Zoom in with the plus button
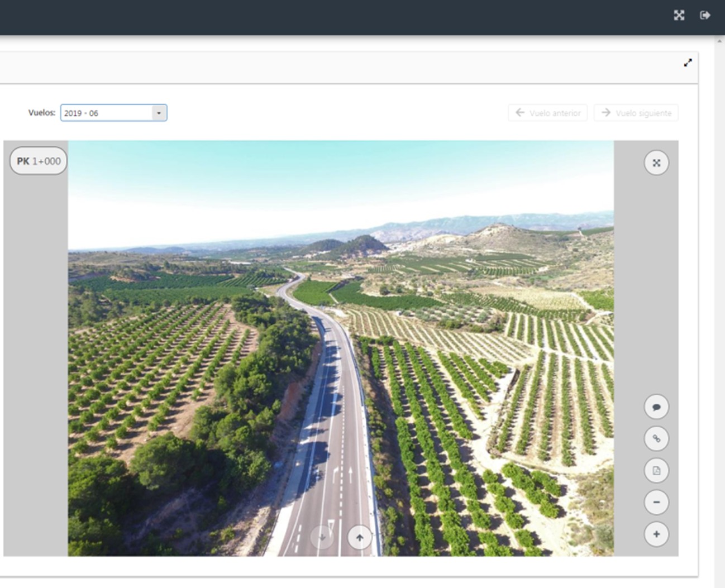The height and width of the screenshot is (588, 725). tap(656, 534)
